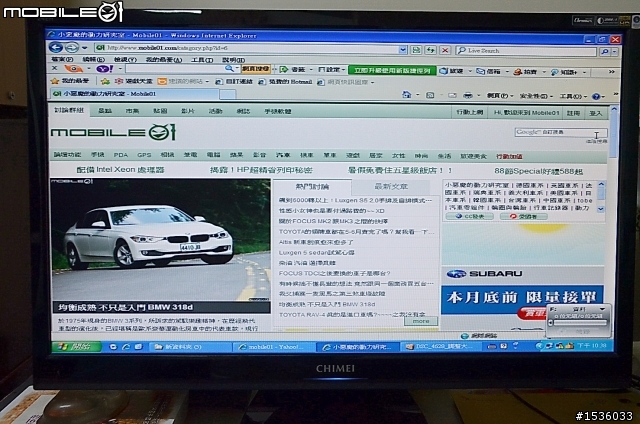Image resolution: width=640 pixels, height=424 pixels.
Task: Click the add to favorites bar star icon
Action: coord(105,81)
